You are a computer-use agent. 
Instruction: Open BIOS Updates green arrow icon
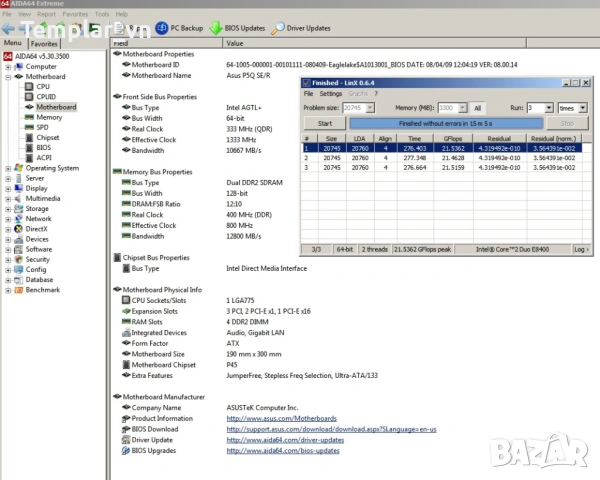tap(216, 28)
